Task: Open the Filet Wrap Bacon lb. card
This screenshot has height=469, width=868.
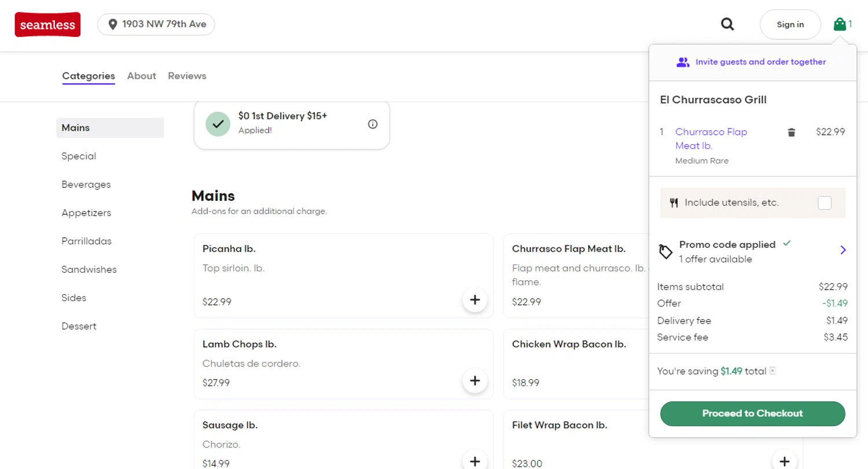Action: click(x=653, y=439)
